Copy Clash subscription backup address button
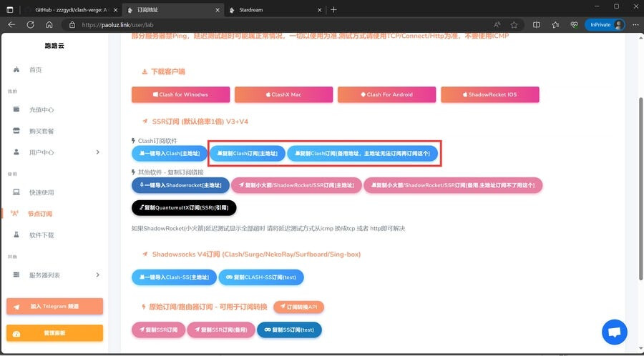Viewport: 644px width, 356px height. [x=362, y=154]
